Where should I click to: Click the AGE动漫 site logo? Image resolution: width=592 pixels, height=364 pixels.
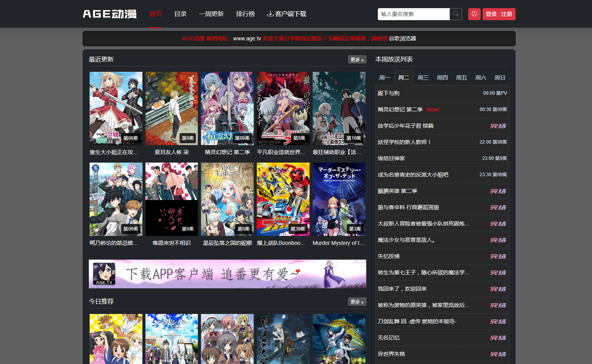[x=110, y=14]
